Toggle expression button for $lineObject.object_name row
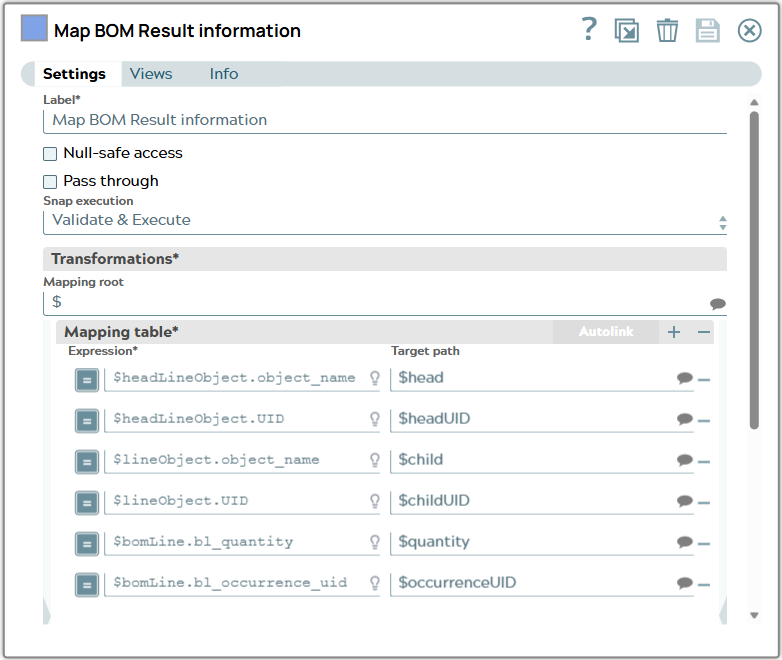This screenshot has width=782, height=660. pyautogui.click(x=87, y=462)
